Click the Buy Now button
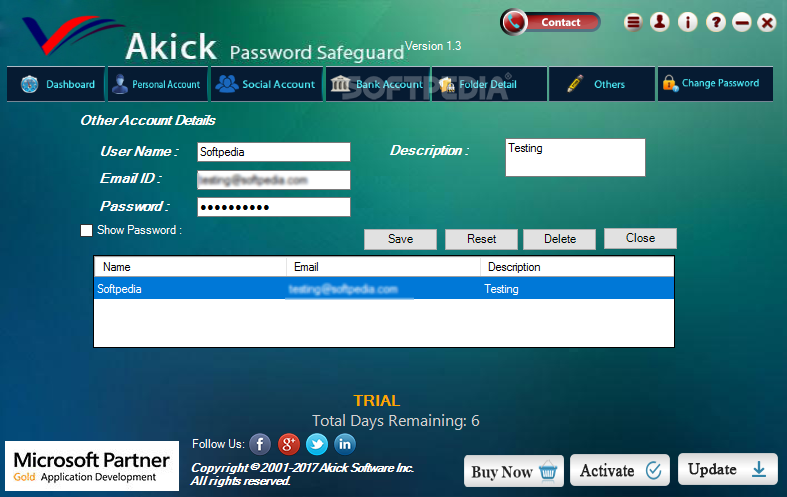 click(514, 471)
